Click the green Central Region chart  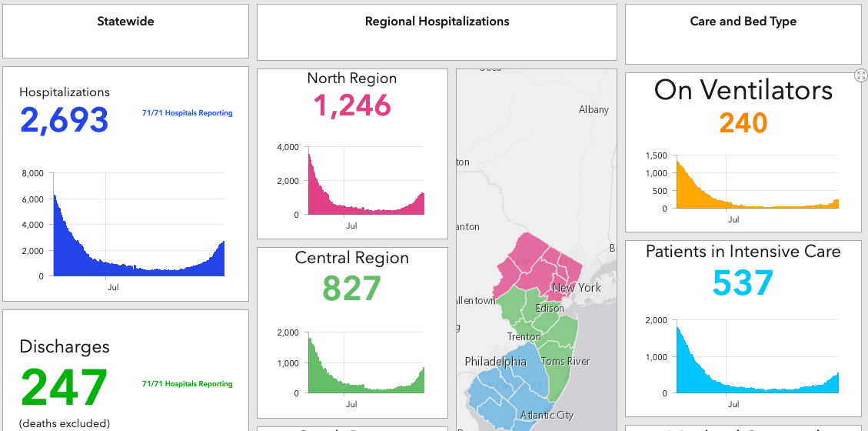tap(366, 363)
